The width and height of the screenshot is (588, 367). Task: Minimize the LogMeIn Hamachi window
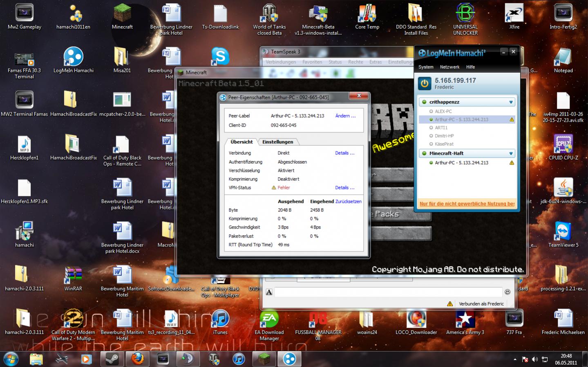click(504, 51)
